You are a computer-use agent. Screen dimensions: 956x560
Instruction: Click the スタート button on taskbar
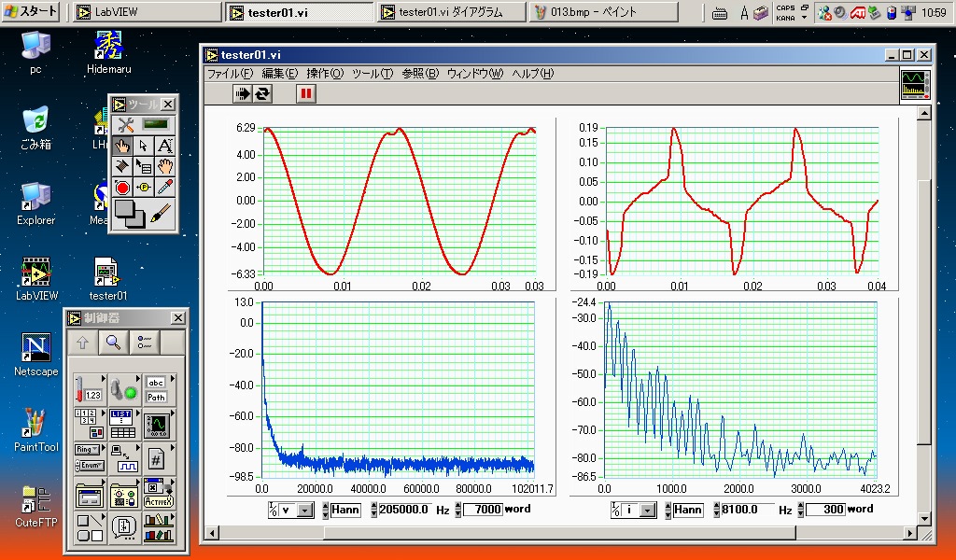[x=32, y=12]
